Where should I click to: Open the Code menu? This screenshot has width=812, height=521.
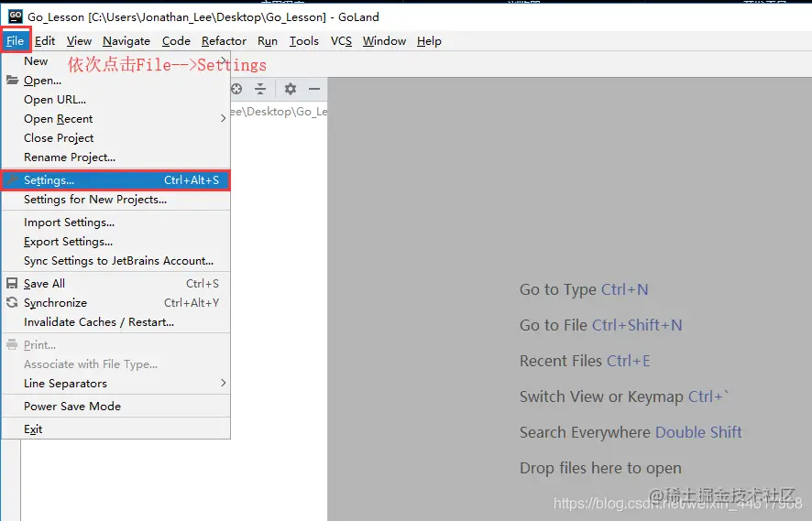point(176,41)
